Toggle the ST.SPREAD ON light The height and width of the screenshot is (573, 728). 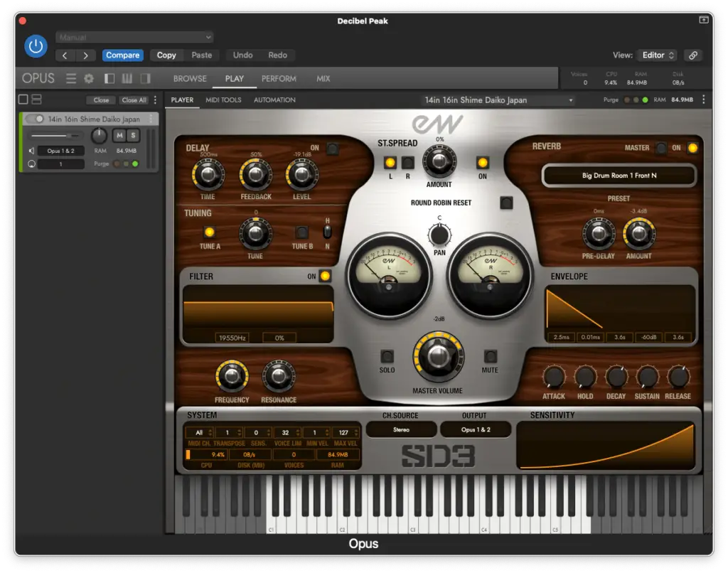pos(483,163)
